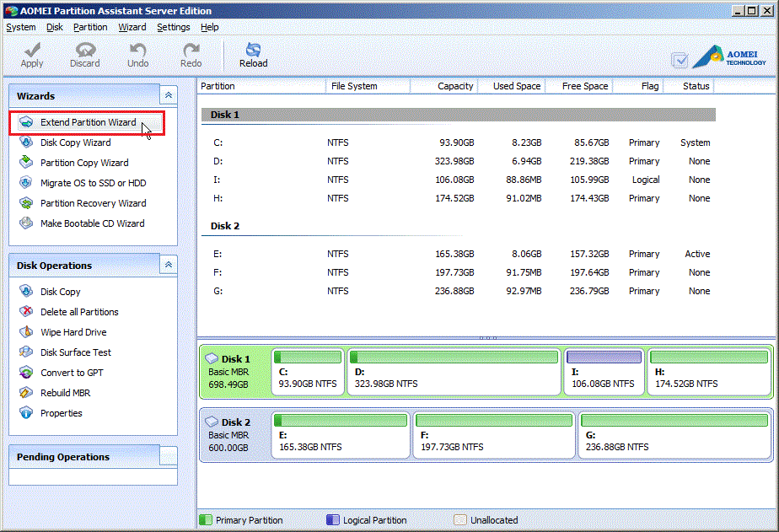Open Migrate OS to SSD or HDD

point(94,183)
